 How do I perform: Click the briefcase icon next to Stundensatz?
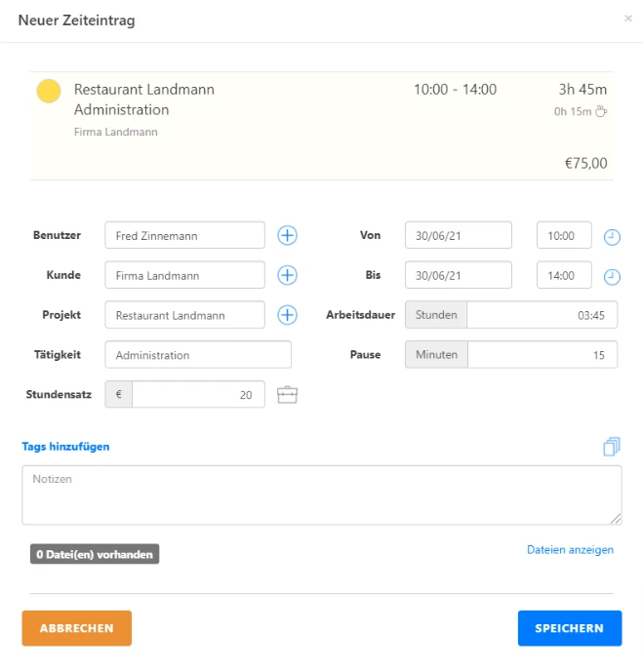click(287, 395)
